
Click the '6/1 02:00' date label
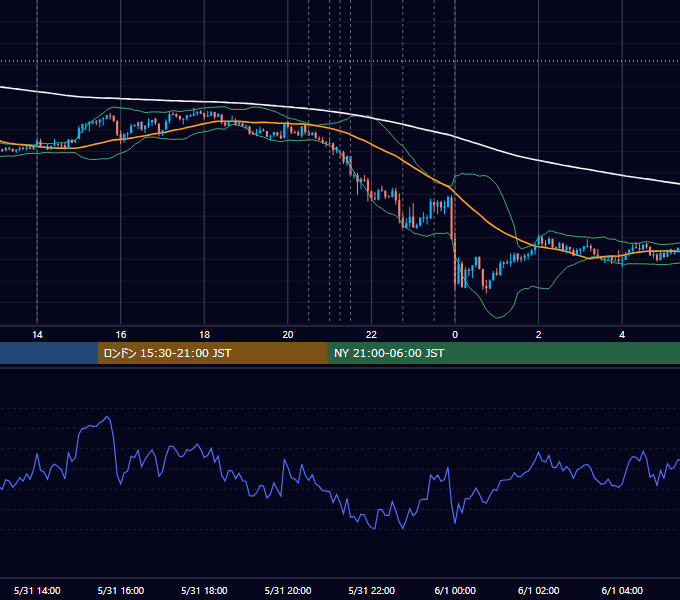[539, 590]
